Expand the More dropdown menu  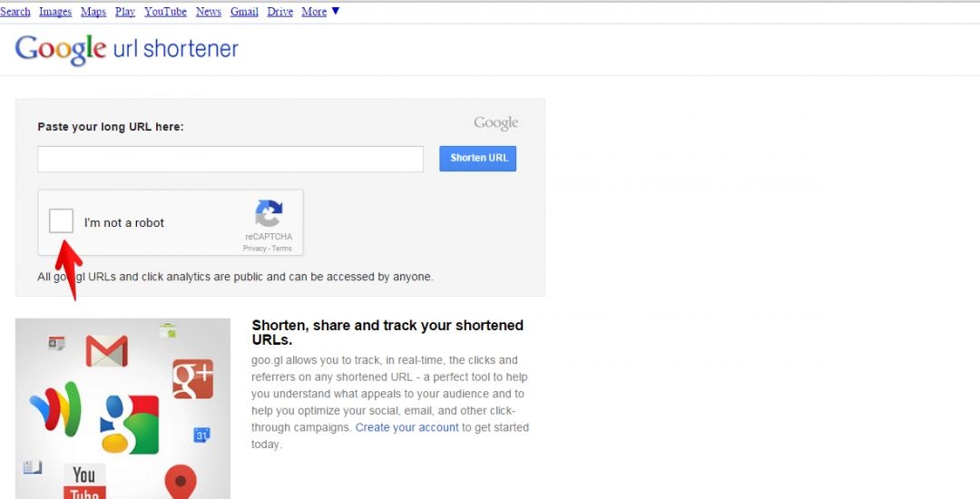[320, 12]
